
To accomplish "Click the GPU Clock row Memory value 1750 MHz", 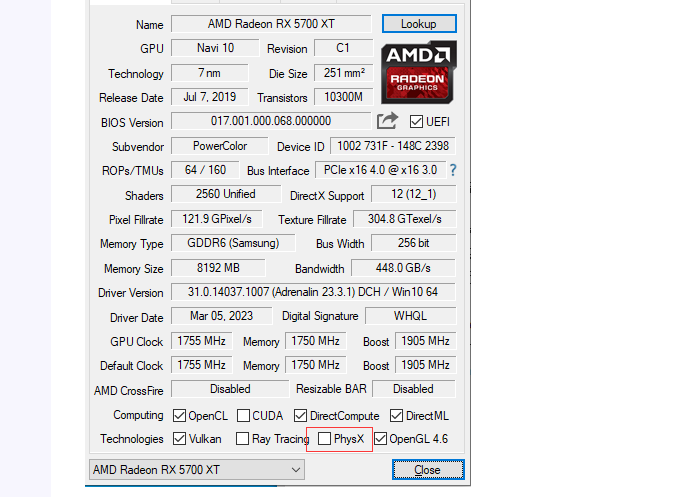I will pyautogui.click(x=316, y=341).
